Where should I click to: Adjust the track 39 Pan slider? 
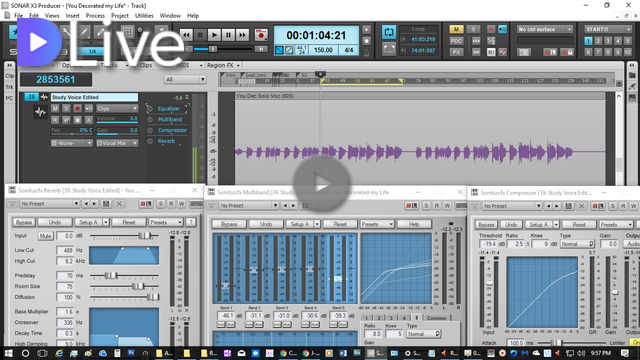72,131
